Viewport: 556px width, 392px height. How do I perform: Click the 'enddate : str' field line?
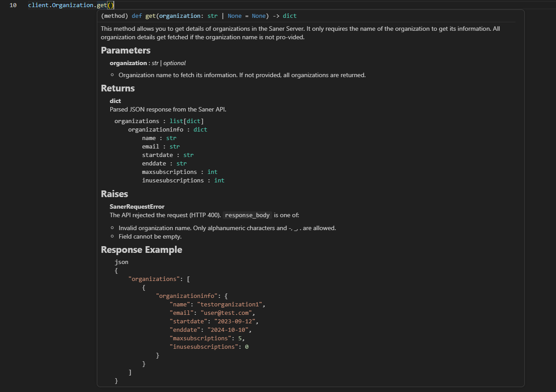[x=164, y=163]
